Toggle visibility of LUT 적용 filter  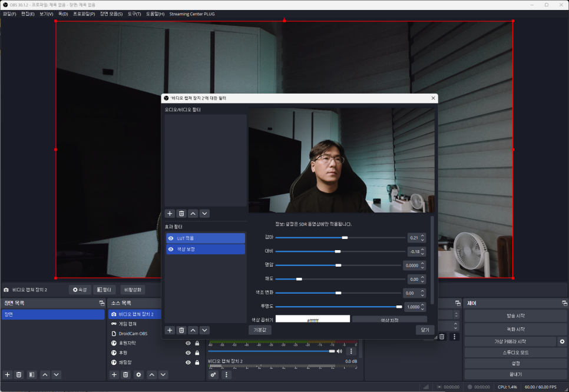(x=171, y=238)
